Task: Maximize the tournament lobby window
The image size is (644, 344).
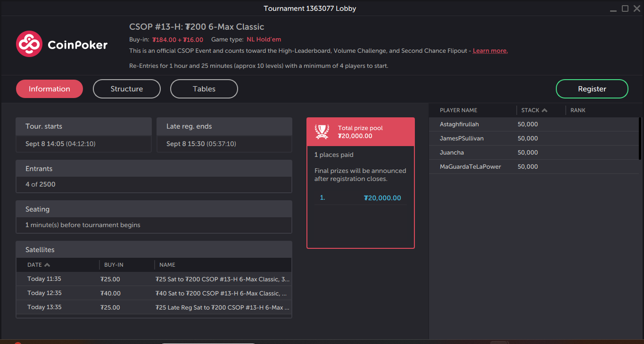Action: (x=625, y=8)
